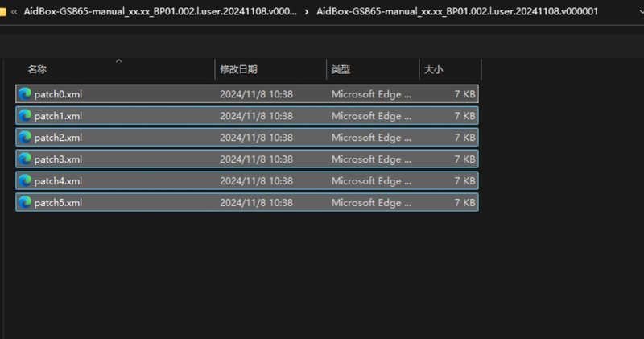Expand hidden path with double chevron
Image resolution: width=644 pixels, height=339 pixels.
(x=14, y=12)
